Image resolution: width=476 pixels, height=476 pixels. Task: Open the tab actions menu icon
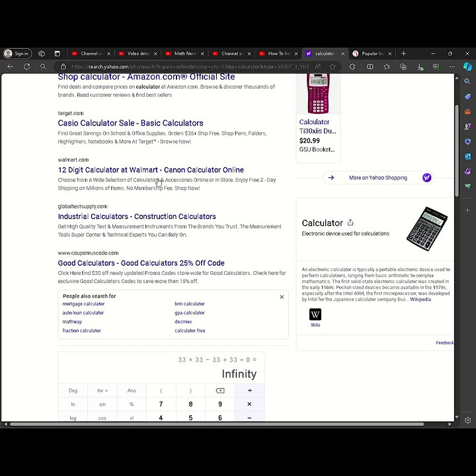[57, 54]
